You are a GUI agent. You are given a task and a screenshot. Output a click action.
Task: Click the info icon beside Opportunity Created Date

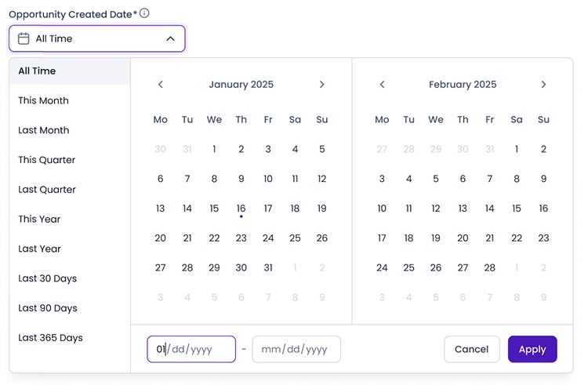pyautogui.click(x=144, y=13)
